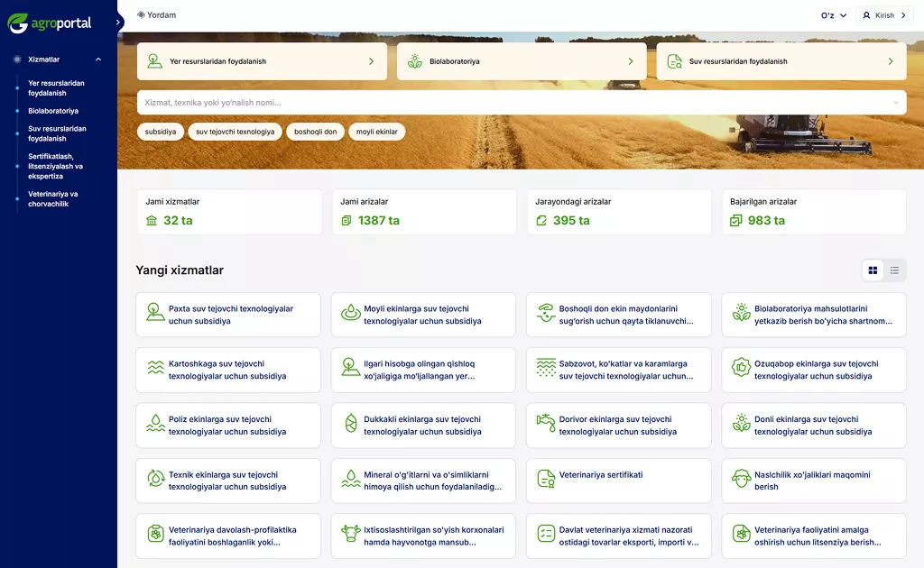
Task: Click the Agroportal logo
Action: [x=50, y=23]
